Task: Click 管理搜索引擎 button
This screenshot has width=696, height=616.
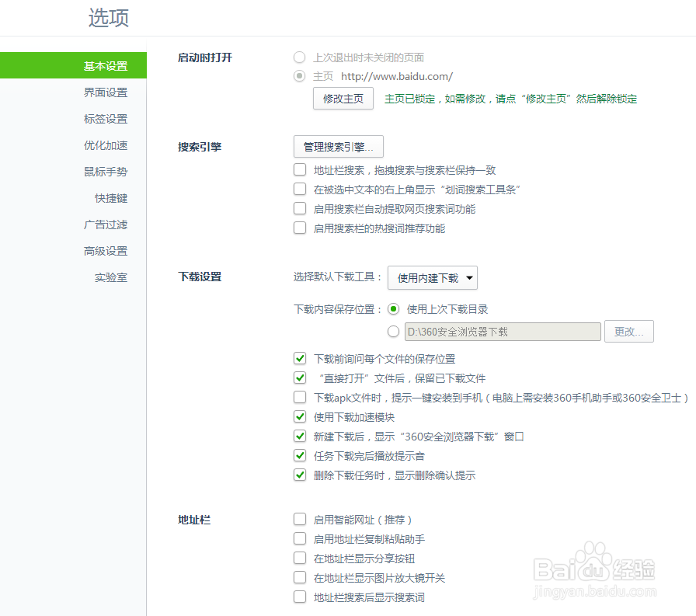Action: [x=338, y=147]
